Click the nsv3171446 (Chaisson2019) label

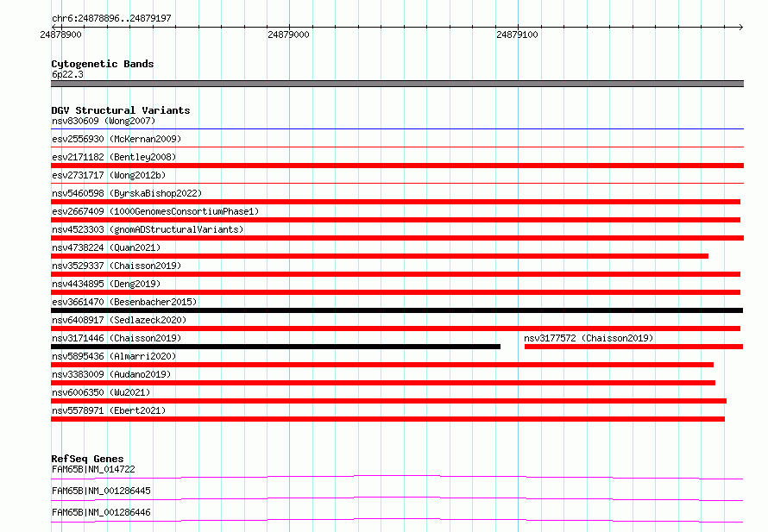[116, 338]
